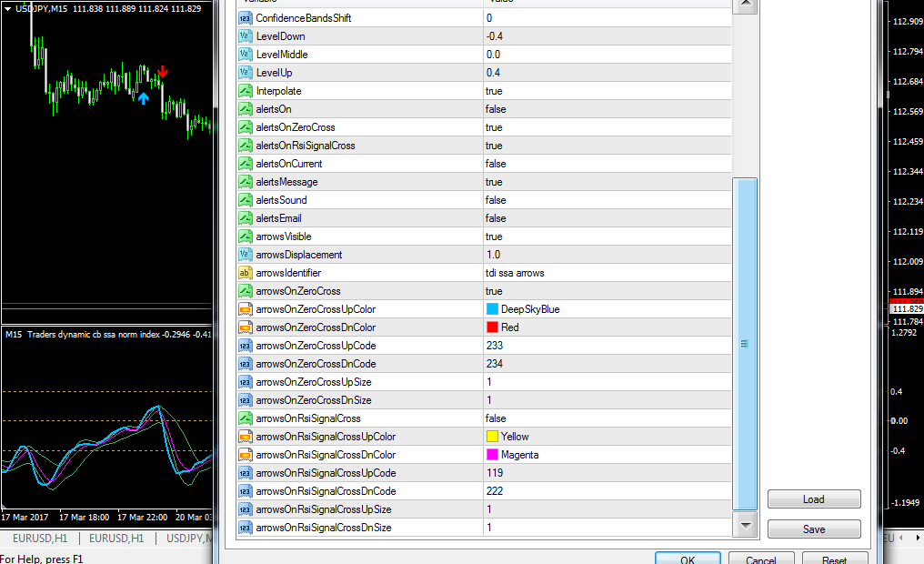Toggle arrowsOnRsiSignalCross false value

click(x=607, y=418)
